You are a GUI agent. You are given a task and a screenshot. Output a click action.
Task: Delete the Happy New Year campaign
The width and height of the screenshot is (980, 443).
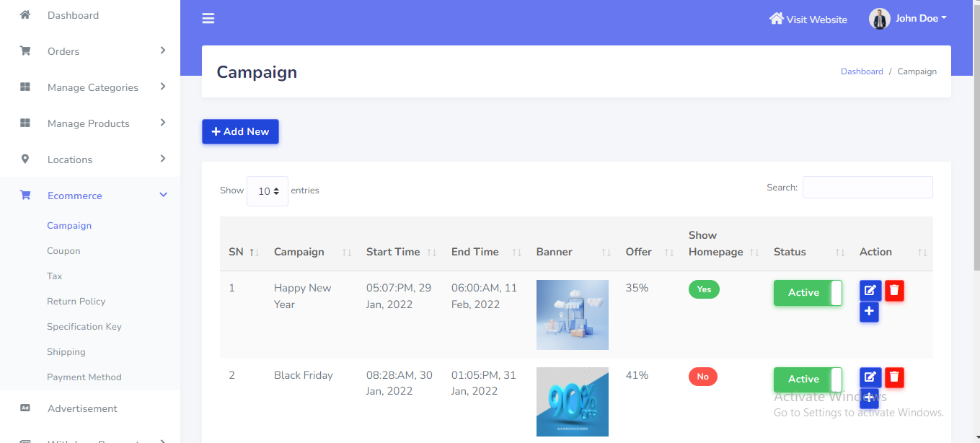click(894, 291)
